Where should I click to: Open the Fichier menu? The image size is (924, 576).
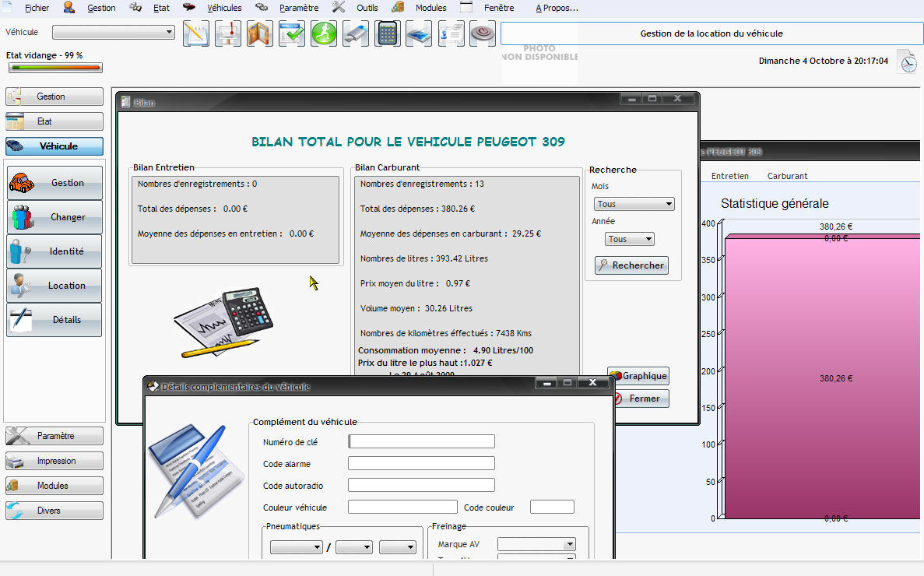click(x=35, y=8)
